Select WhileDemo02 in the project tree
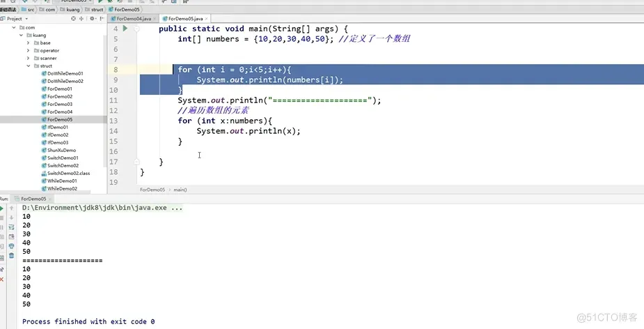644x329 pixels. [x=59, y=189]
